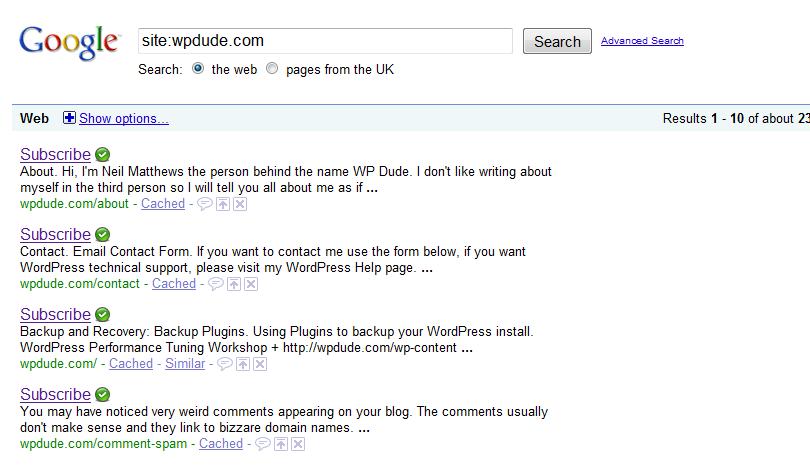
Task: Click the search box containing site:wpdude.com
Action: tap(325, 41)
